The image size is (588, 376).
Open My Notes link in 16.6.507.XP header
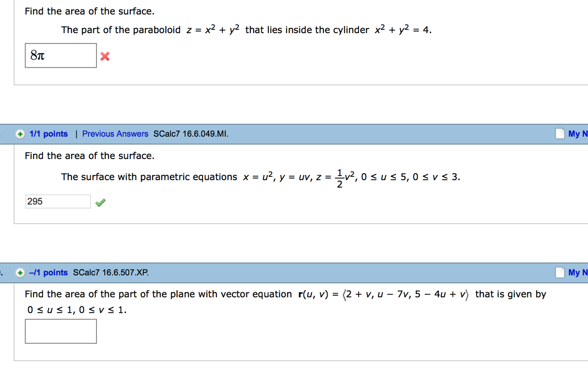point(578,273)
